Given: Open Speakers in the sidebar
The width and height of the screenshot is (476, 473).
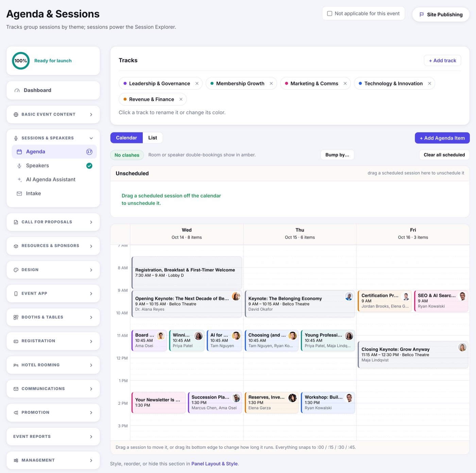Looking at the screenshot, I should (x=54, y=166).
